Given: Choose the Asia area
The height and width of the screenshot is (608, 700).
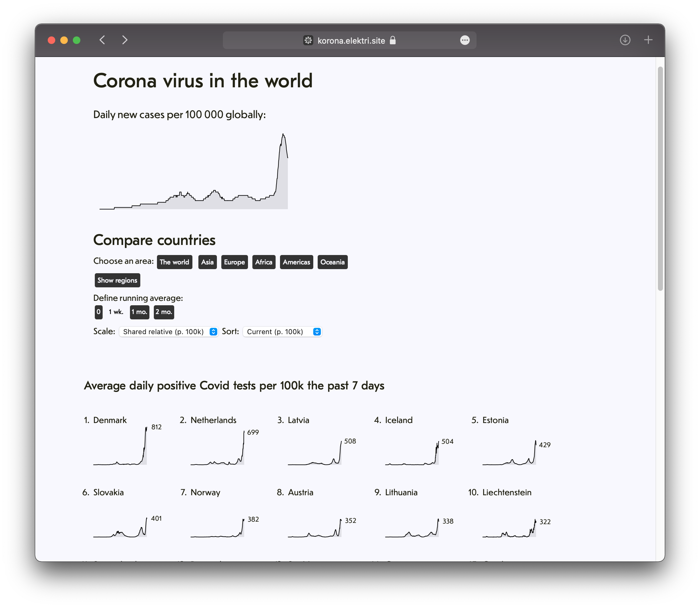Looking at the screenshot, I should [207, 262].
